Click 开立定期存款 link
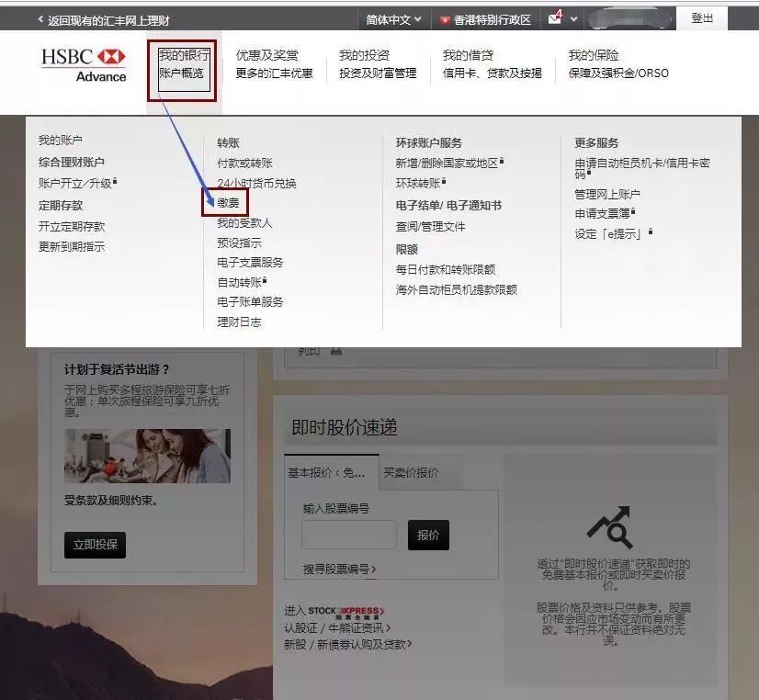759x700 pixels. coord(72,226)
